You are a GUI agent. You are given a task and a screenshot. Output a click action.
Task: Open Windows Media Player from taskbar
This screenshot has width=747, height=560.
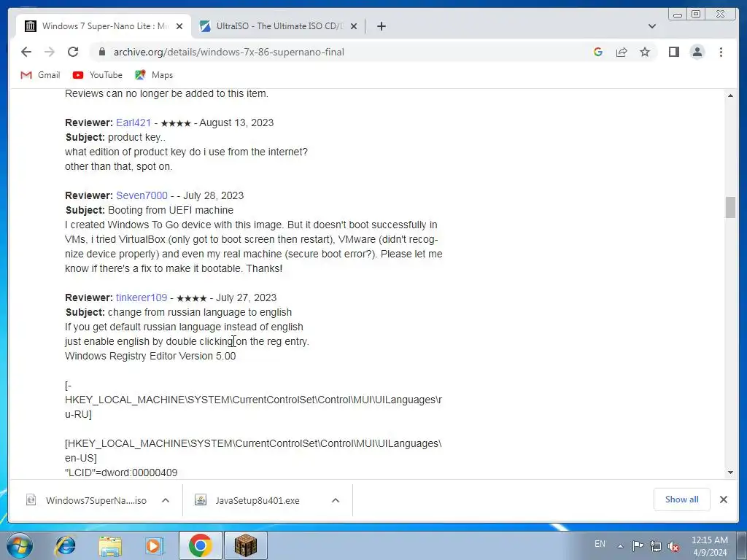[x=154, y=545]
